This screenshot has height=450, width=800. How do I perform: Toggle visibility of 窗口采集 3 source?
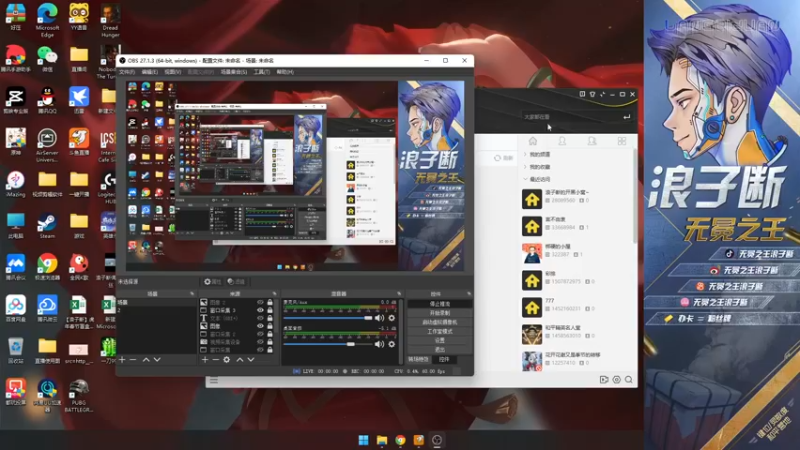click(x=260, y=310)
